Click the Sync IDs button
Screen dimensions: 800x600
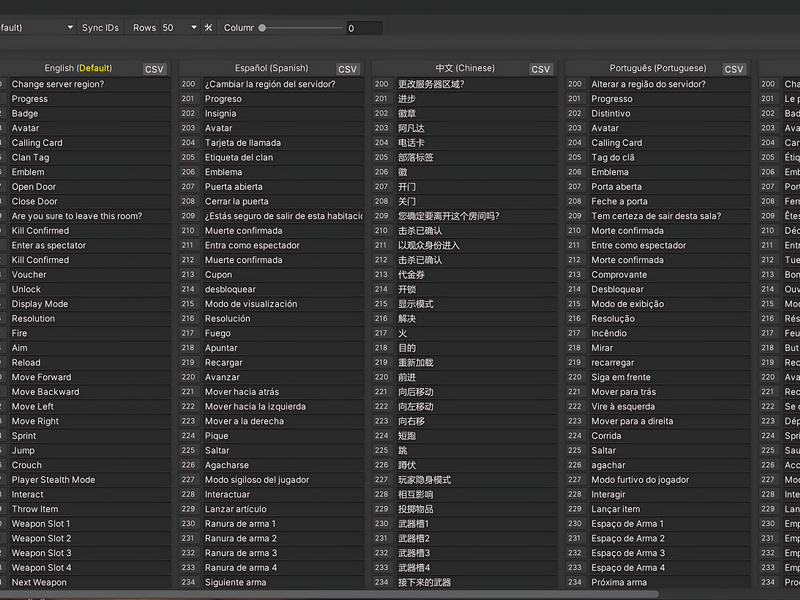coord(100,28)
